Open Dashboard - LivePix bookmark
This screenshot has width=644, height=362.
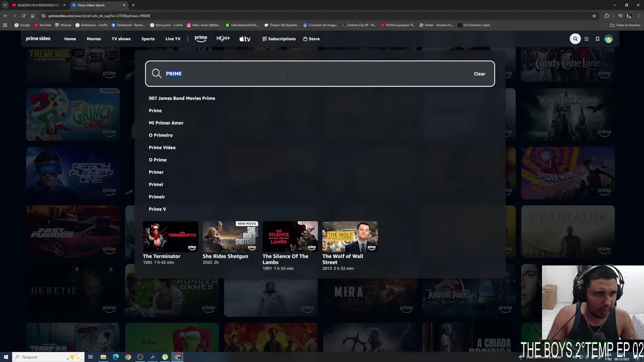[92, 25]
